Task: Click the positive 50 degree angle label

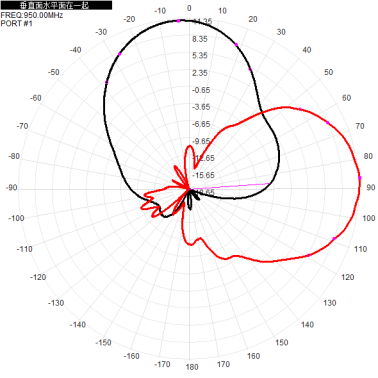Action: [x=329, y=72]
